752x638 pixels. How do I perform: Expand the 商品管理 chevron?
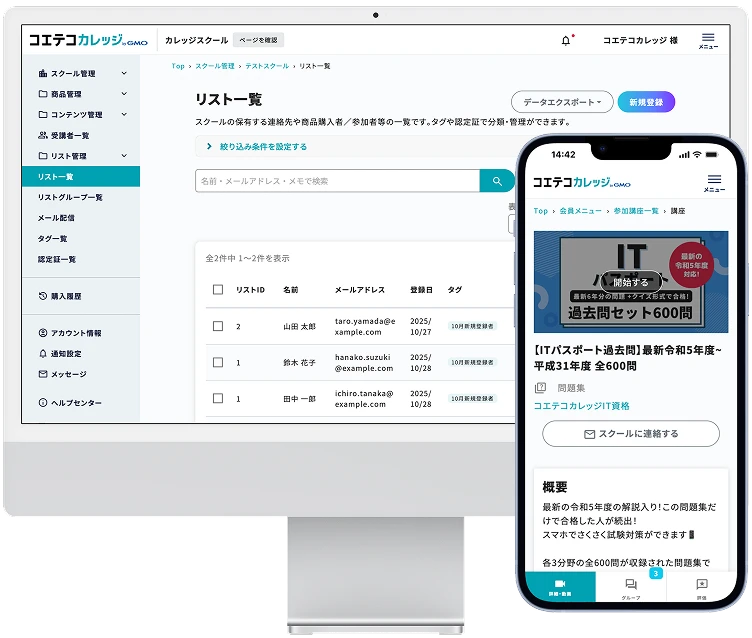tap(124, 94)
